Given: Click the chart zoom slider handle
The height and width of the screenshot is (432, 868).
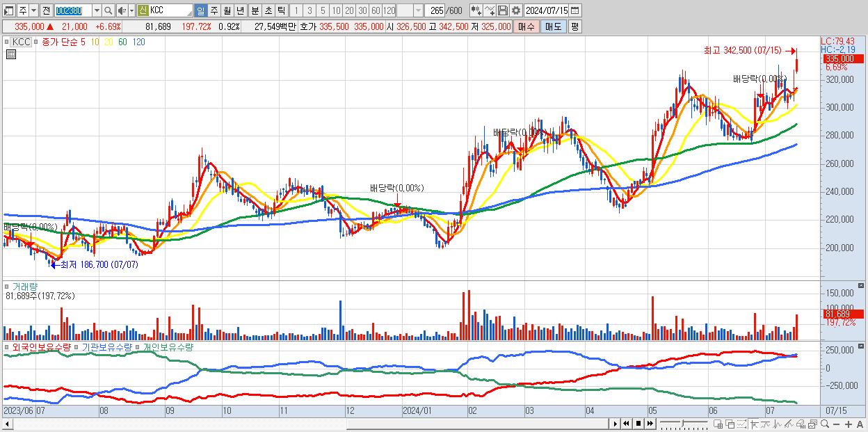Looking at the screenshot, I should coord(682,424).
